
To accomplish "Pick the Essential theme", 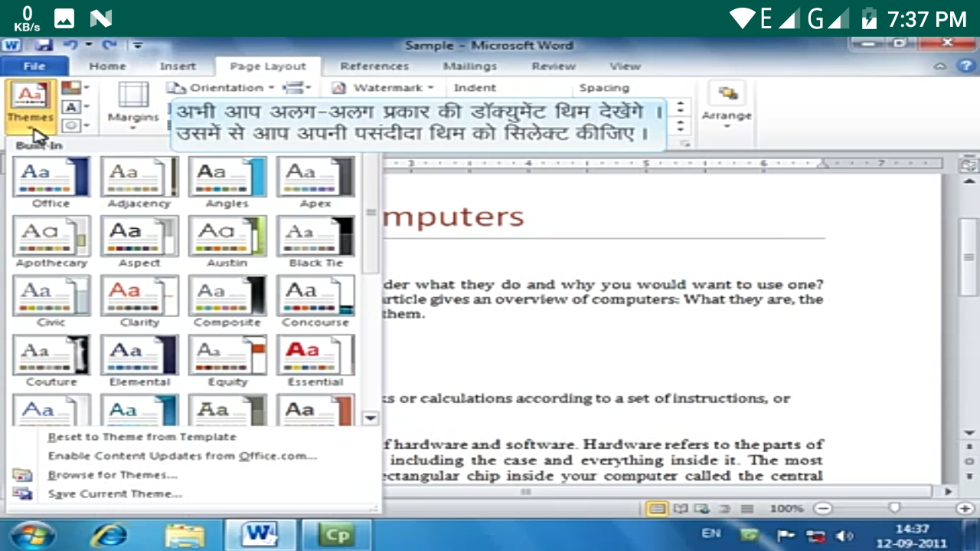I will pyautogui.click(x=315, y=361).
